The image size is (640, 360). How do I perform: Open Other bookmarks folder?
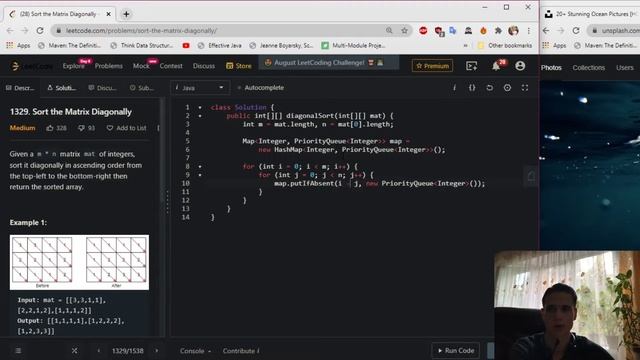tap(505, 45)
